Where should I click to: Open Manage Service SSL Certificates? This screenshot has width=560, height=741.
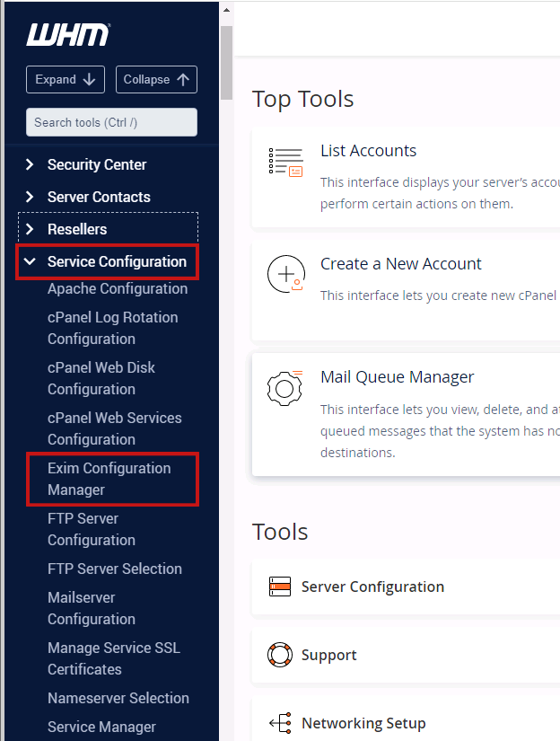coord(114,658)
